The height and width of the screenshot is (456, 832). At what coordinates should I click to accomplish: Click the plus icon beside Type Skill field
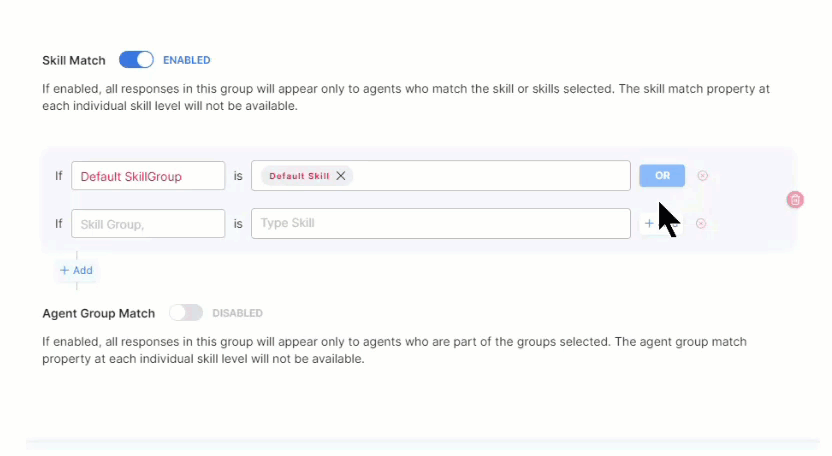649,224
